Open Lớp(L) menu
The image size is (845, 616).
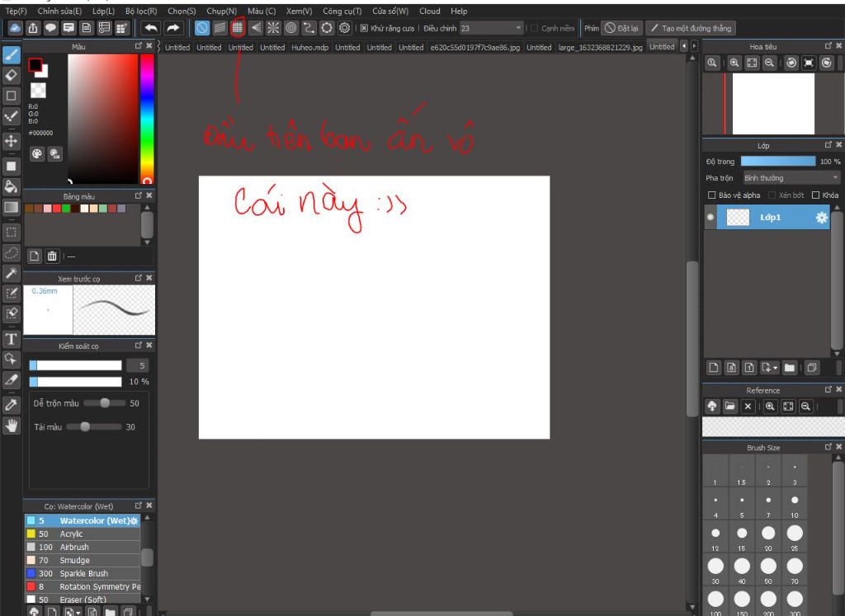103,11
